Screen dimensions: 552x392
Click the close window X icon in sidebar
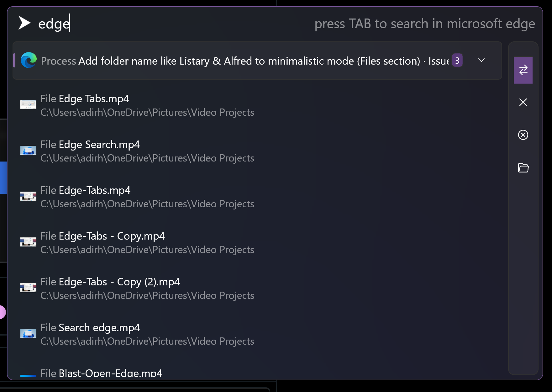(523, 102)
